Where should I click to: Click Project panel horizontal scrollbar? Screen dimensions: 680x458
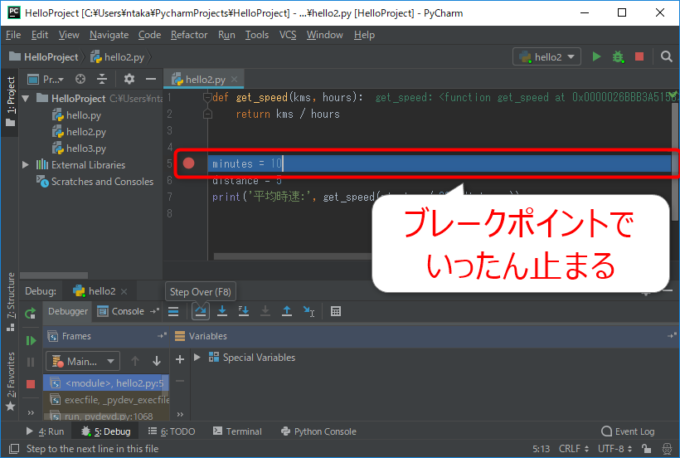pyautogui.click(x=54, y=275)
